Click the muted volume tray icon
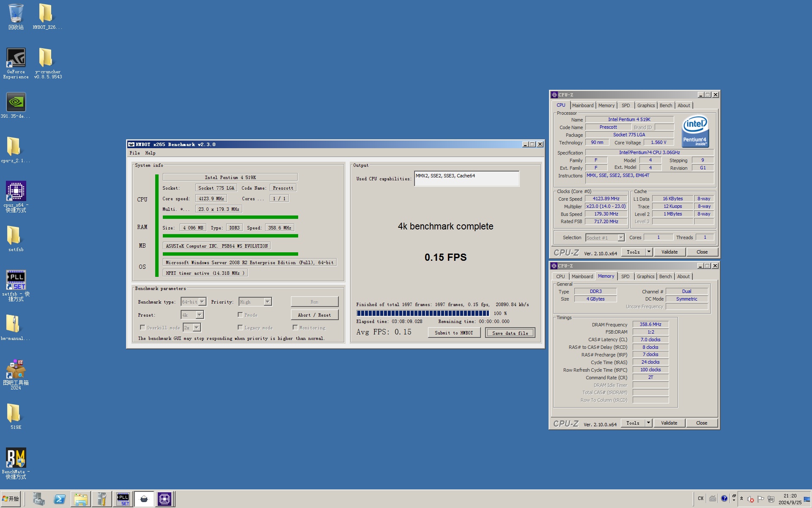Screen dimensions: 812x508 coord(751,499)
